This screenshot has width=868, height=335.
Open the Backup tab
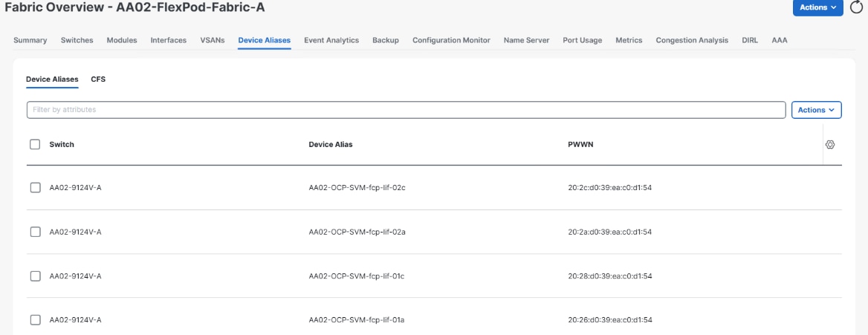386,40
